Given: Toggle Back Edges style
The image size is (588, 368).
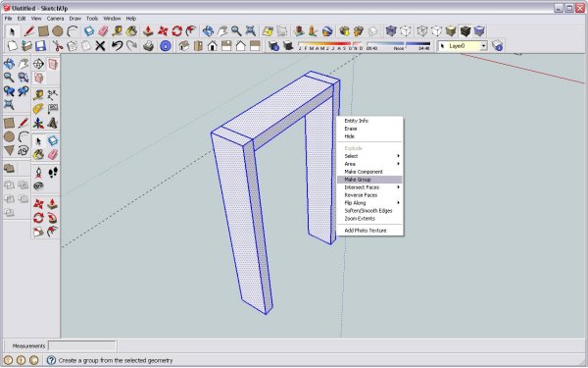Looking at the screenshot, I should [x=405, y=30].
